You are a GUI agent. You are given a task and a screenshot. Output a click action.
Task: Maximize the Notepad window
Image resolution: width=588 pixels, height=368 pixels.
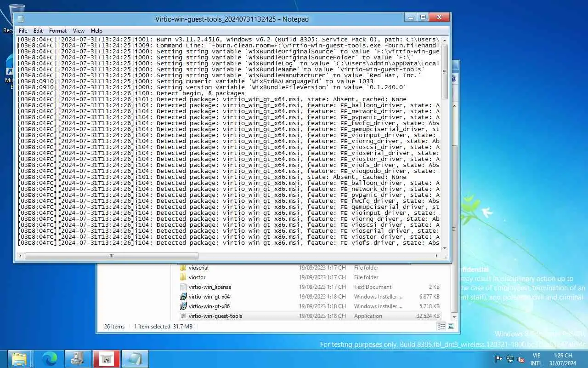click(423, 17)
